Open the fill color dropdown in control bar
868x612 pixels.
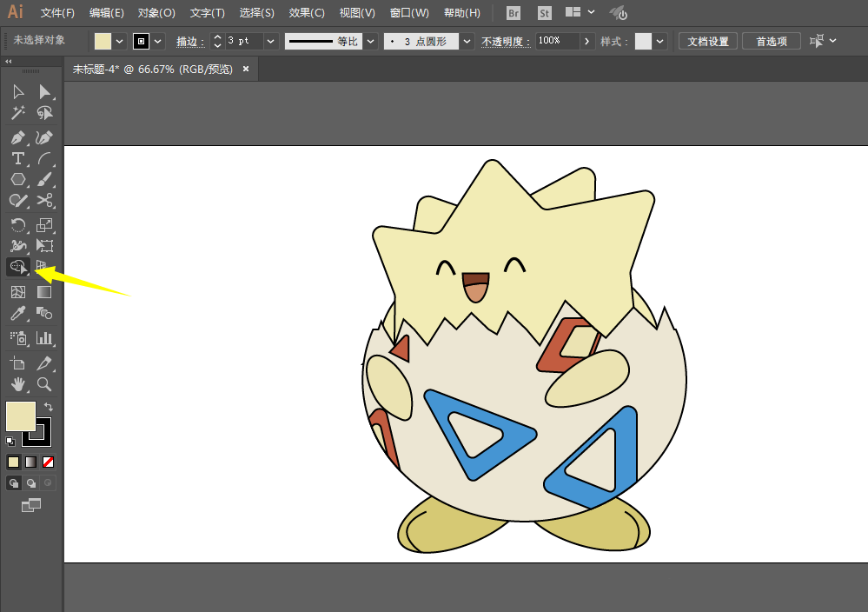pyautogui.click(x=120, y=42)
